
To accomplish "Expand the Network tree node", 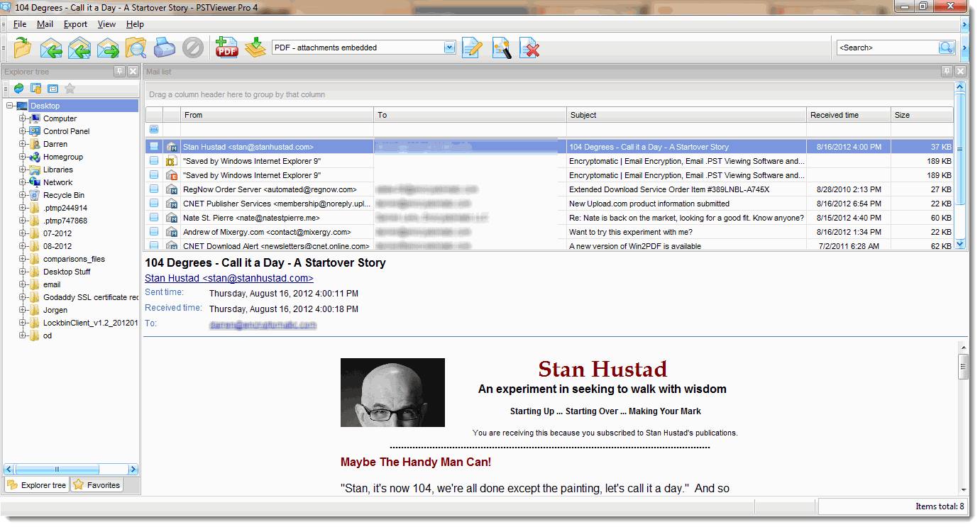I will point(22,182).
